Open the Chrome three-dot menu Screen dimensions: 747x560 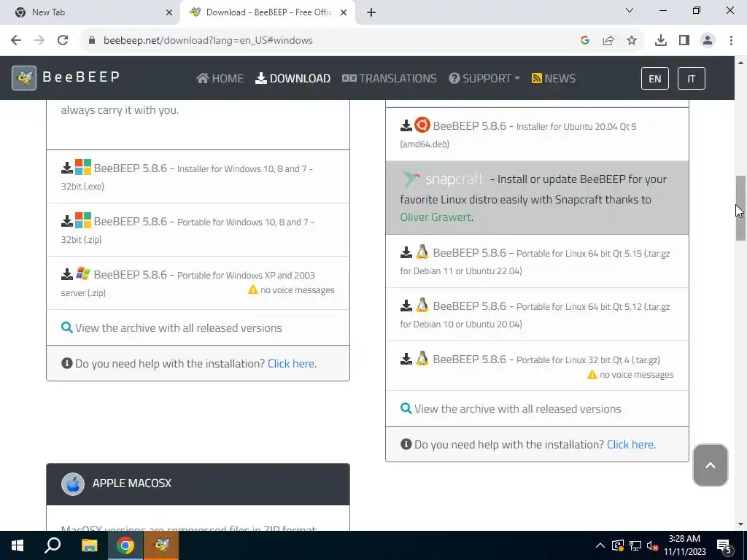pyautogui.click(x=731, y=41)
